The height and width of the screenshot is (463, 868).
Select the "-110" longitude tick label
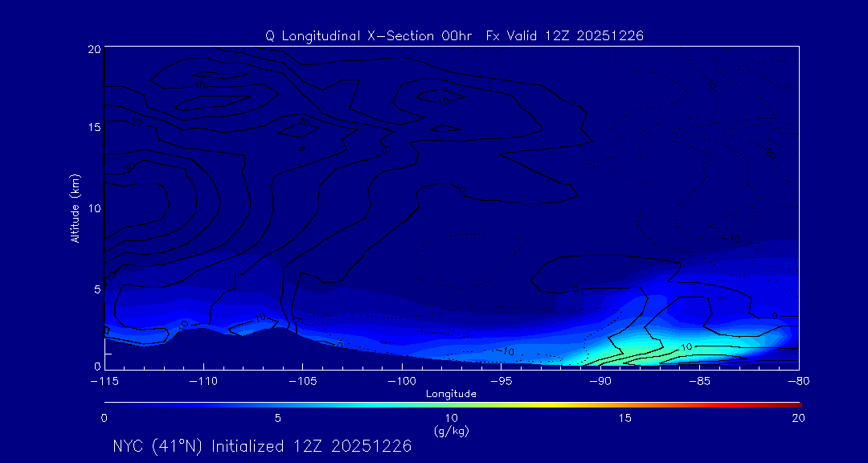click(x=203, y=382)
